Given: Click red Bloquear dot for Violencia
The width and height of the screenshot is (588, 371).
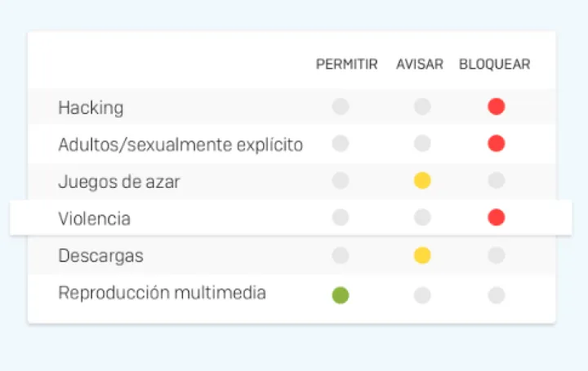Looking at the screenshot, I should point(496,217).
